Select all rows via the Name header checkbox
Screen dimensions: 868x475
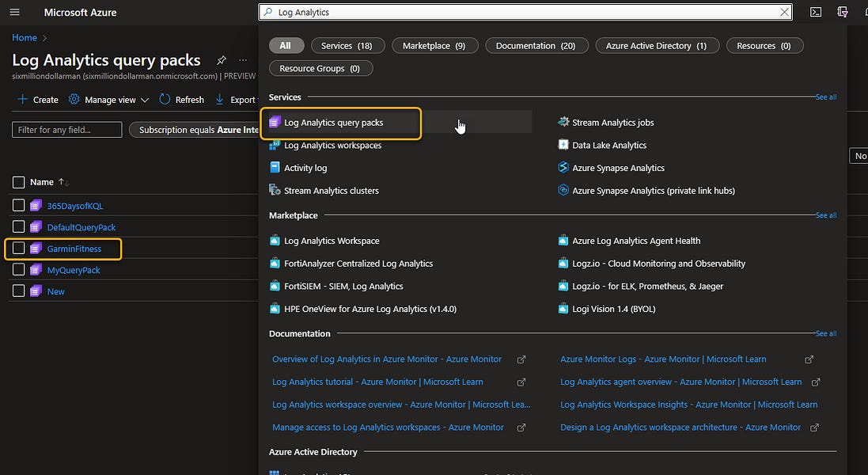(x=18, y=181)
